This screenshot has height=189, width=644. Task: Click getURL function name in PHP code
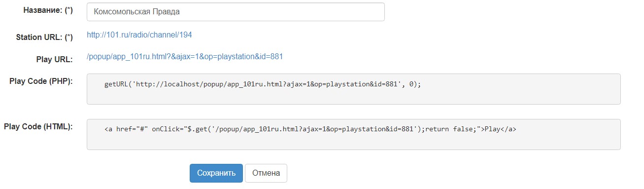click(x=116, y=84)
